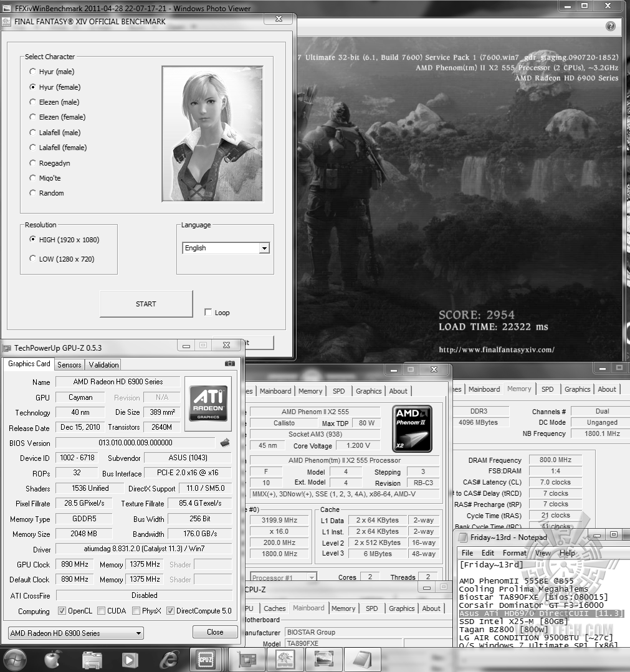Toggle the DirectCompute 5.0 checkbox

tap(170, 611)
